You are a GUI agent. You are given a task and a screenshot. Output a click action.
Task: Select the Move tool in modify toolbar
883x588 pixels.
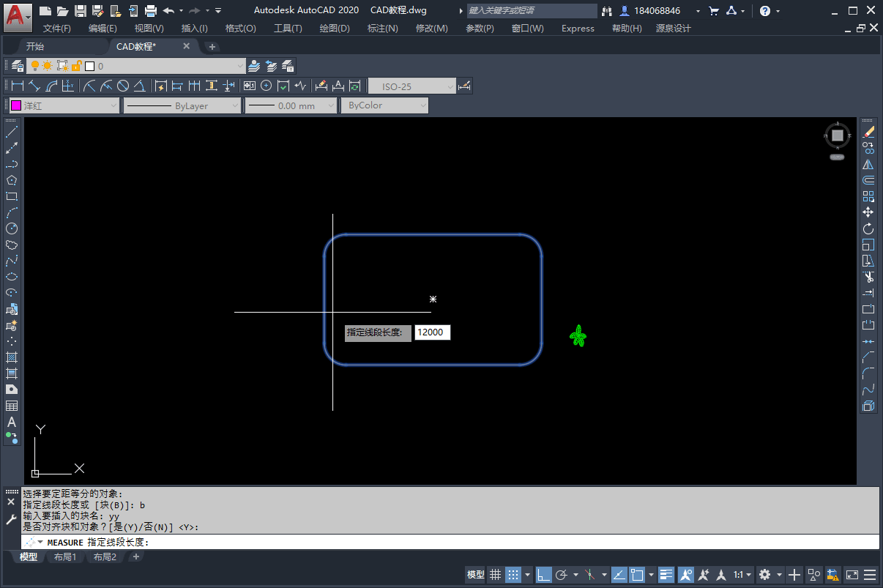(x=868, y=212)
